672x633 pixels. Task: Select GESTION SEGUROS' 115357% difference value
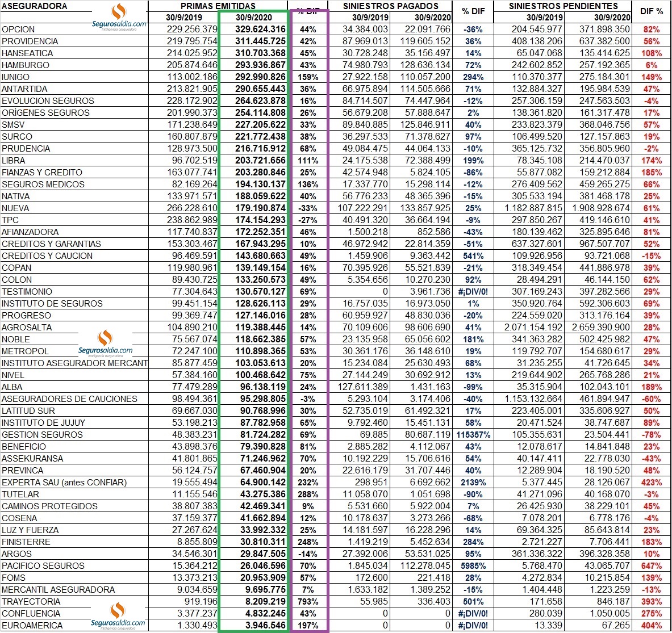[x=473, y=435]
